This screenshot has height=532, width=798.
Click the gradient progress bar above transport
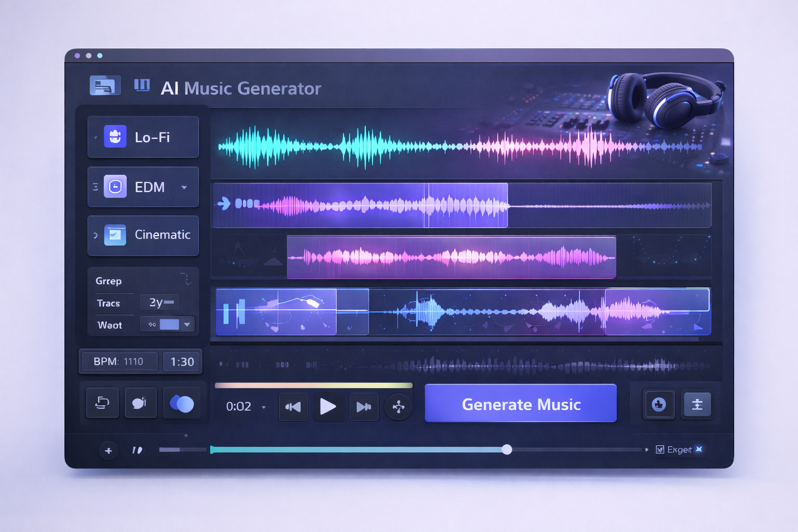coord(313,385)
